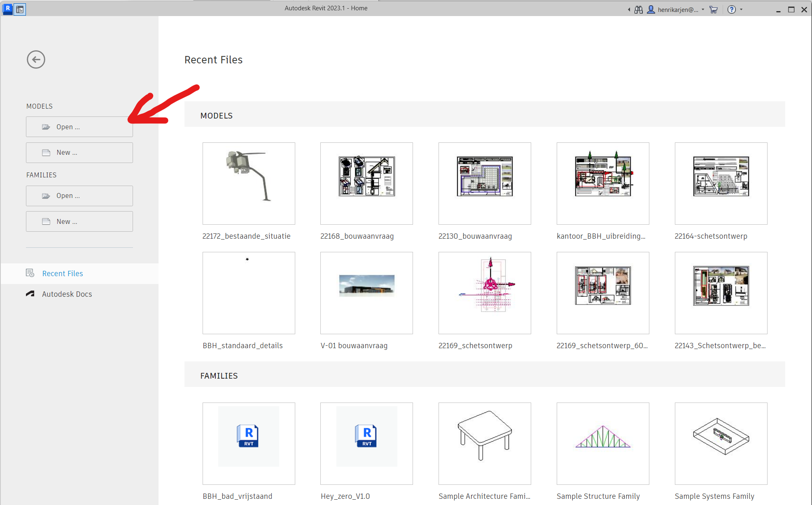Open the V-01 bouwaanvraag model thumbnail
The image size is (812, 505).
[x=366, y=293]
